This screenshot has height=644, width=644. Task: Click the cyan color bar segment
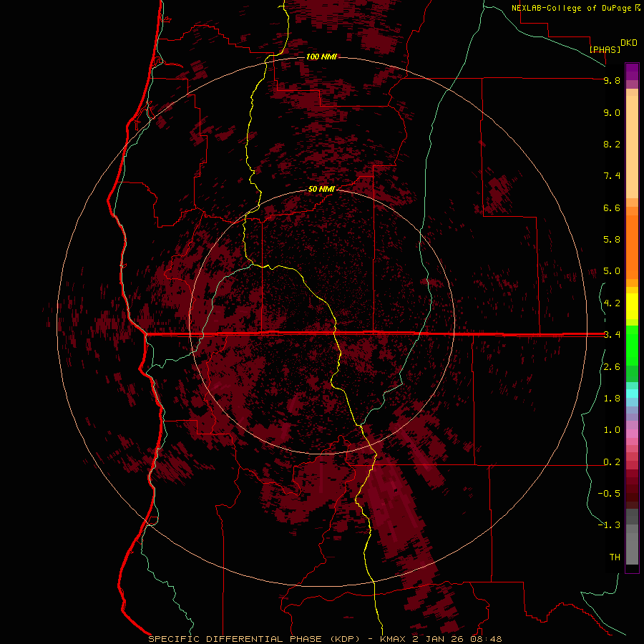(x=632, y=393)
